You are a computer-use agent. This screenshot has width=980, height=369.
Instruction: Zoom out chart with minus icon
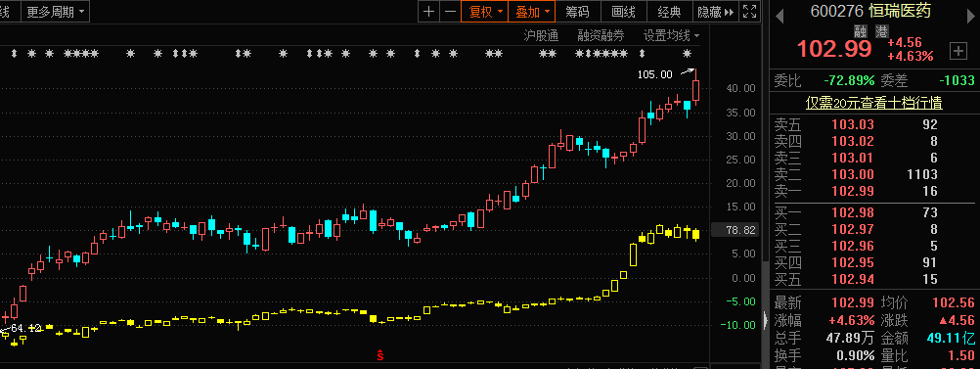[x=450, y=12]
